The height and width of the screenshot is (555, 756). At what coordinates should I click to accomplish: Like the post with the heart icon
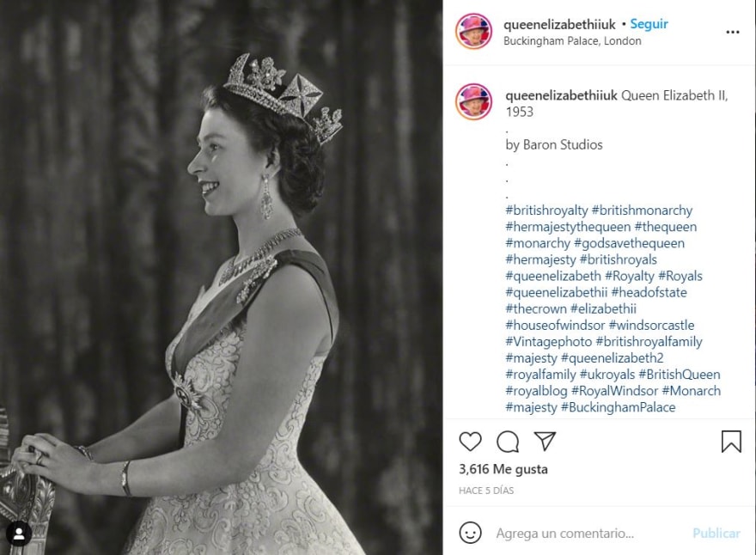click(470, 442)
